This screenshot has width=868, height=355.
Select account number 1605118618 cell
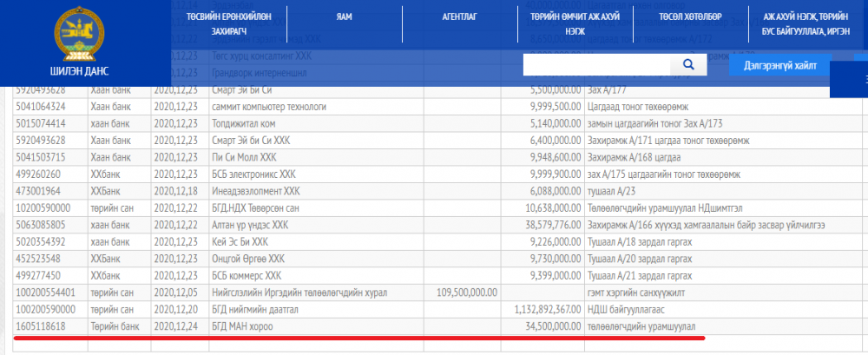(x=42, y=325)
